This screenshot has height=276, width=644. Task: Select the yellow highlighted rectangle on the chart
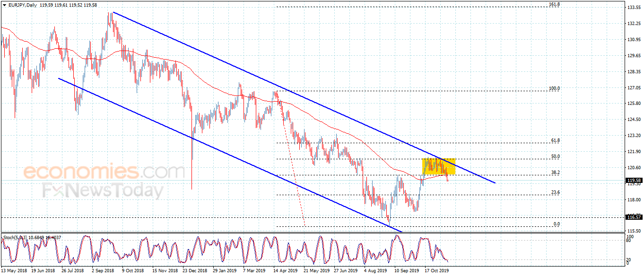coord(439,166)
